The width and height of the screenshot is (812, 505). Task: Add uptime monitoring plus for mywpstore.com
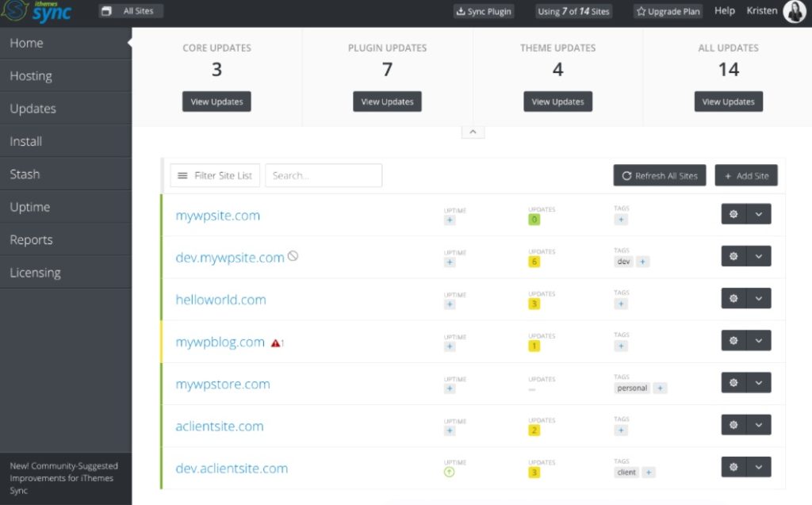point(450,388)
